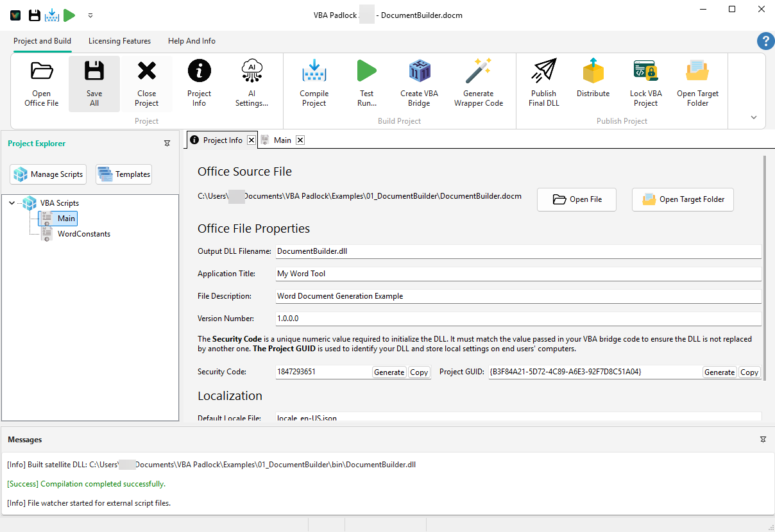Click the Close Project icon

click(146, 82)
